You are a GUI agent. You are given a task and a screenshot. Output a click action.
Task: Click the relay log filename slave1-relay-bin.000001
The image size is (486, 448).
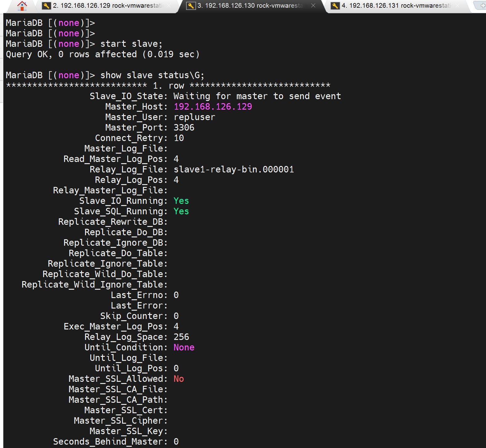click(234, 169)
